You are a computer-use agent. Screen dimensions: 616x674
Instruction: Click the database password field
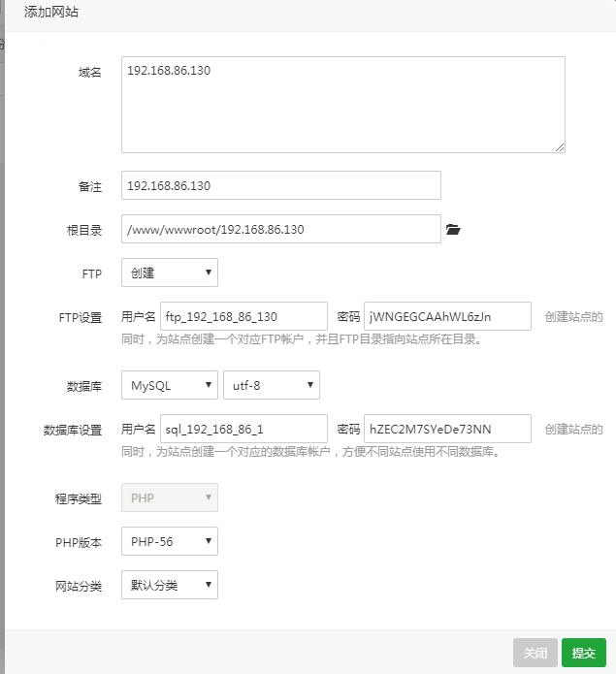[x=447, y=429]
